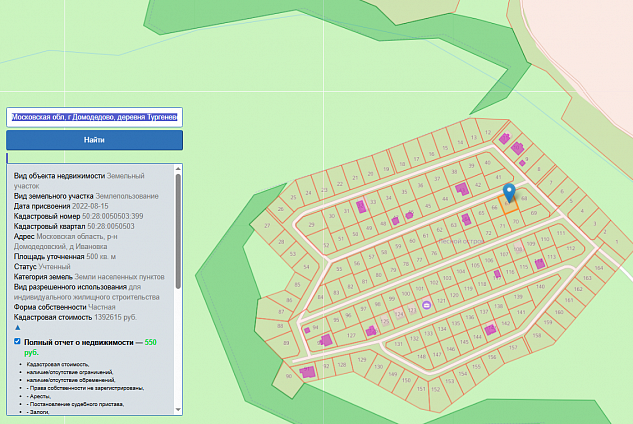Click the Землепользование land type value
Screen dimensions: 633x424
coord(127,196)
